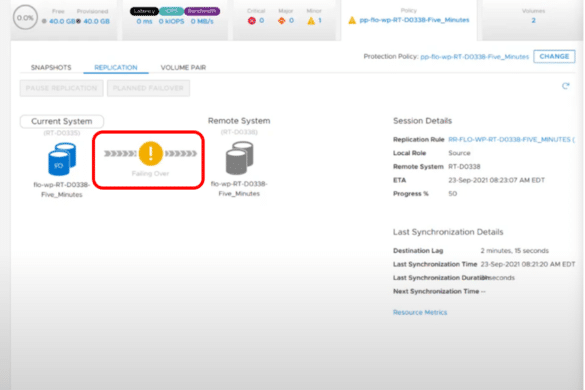
Task: Click the Progress % value 50
Action: tap(453, 194)
